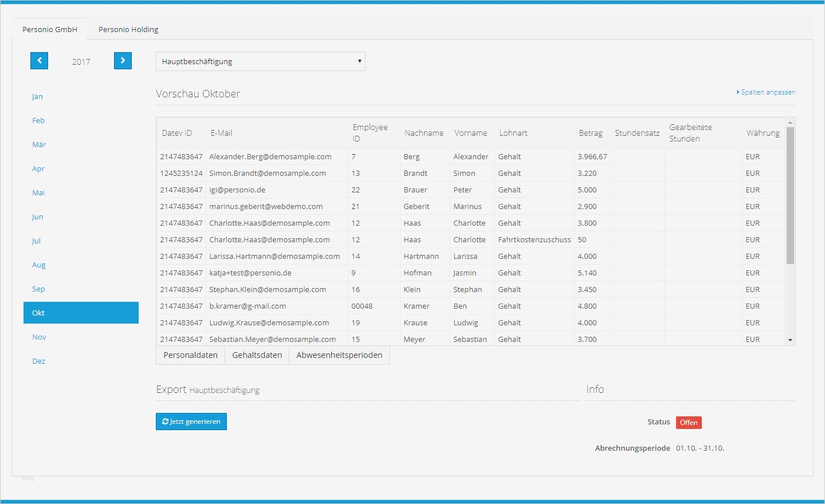The width and height of the screenshot is (825, 504).
Task: Click the Betrag column header
Action: tap(590, 133)
